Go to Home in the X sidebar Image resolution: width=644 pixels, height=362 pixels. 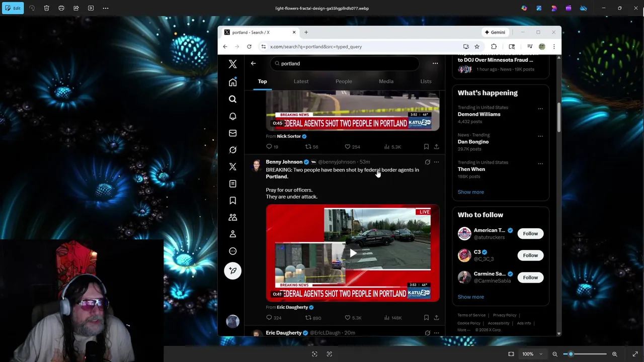tap(232, 82)
